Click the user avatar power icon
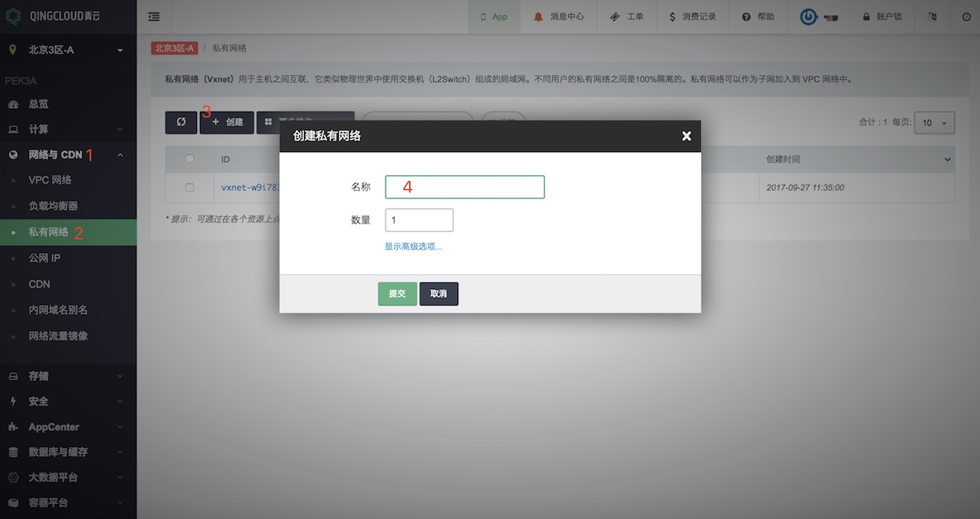Screen dimensions: 980x519 point(809,16)
